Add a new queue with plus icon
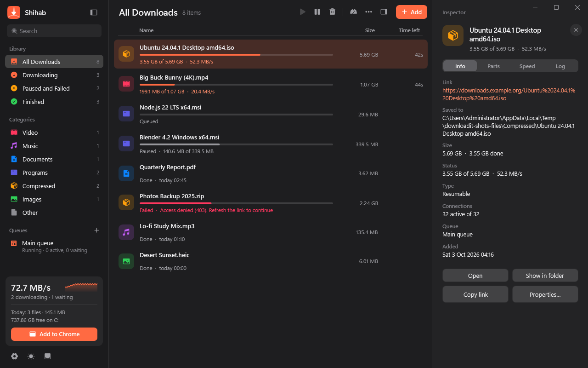 96,230
